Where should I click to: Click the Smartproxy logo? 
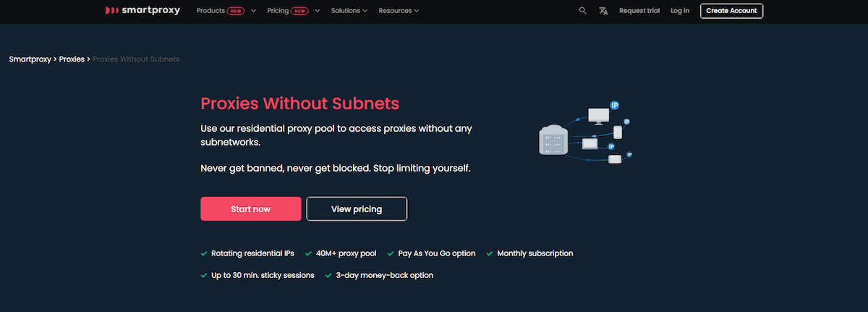point(142,11)
